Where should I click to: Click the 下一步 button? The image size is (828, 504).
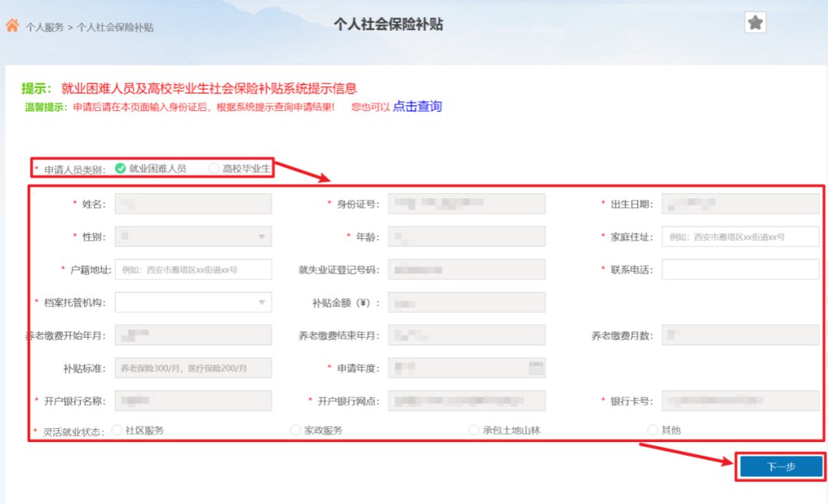(x=781, y=466)
